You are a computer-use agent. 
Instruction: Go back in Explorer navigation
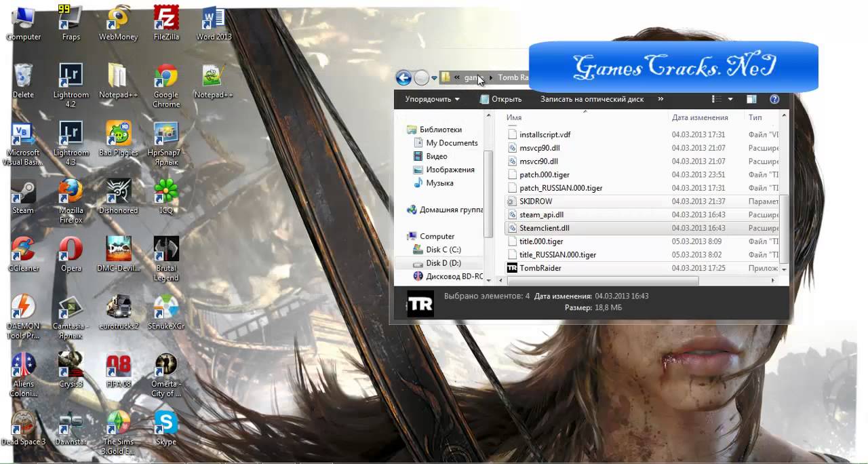(403, 78)
